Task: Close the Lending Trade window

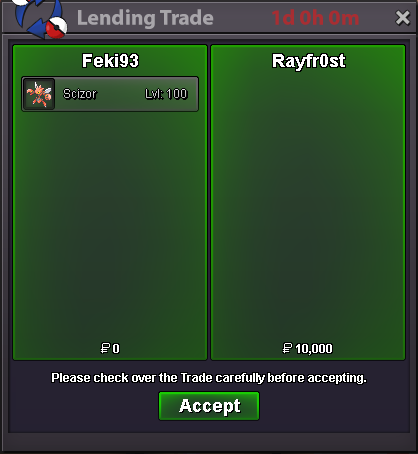Action: [x=402, y=18]
